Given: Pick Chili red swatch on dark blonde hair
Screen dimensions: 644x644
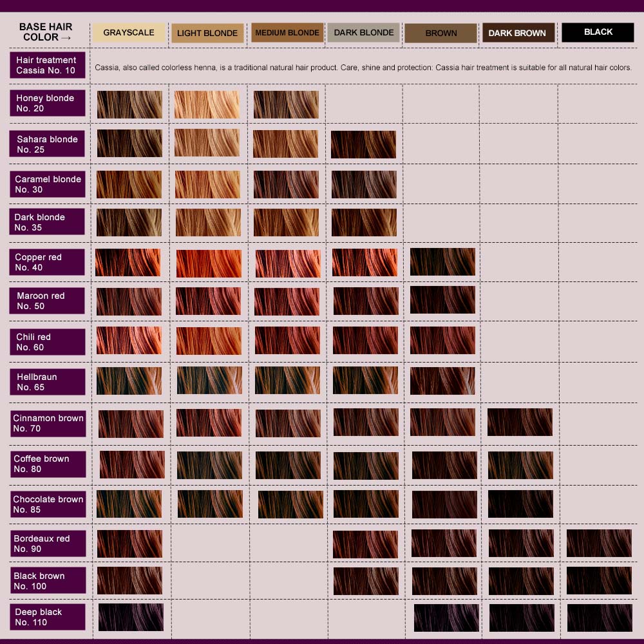Looking at the screenshot, I should click(x=366, y=341).
